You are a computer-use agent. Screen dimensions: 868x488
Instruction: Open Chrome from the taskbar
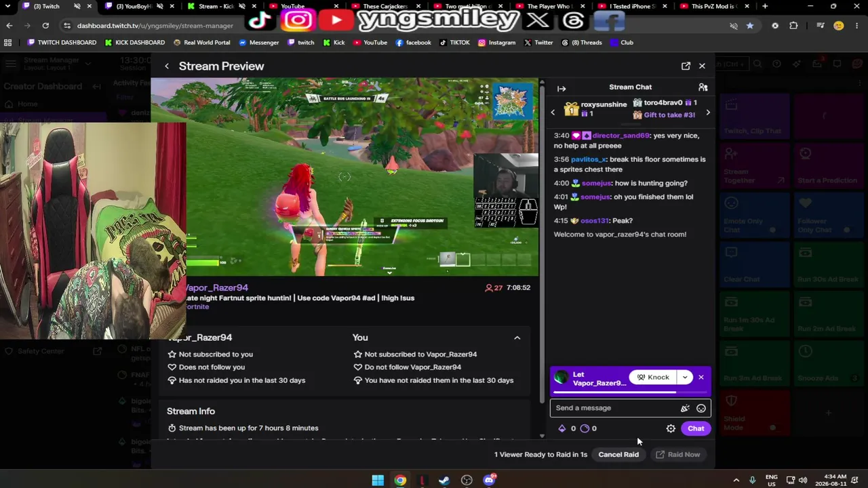pyautogui.click(x=400, y=481)
